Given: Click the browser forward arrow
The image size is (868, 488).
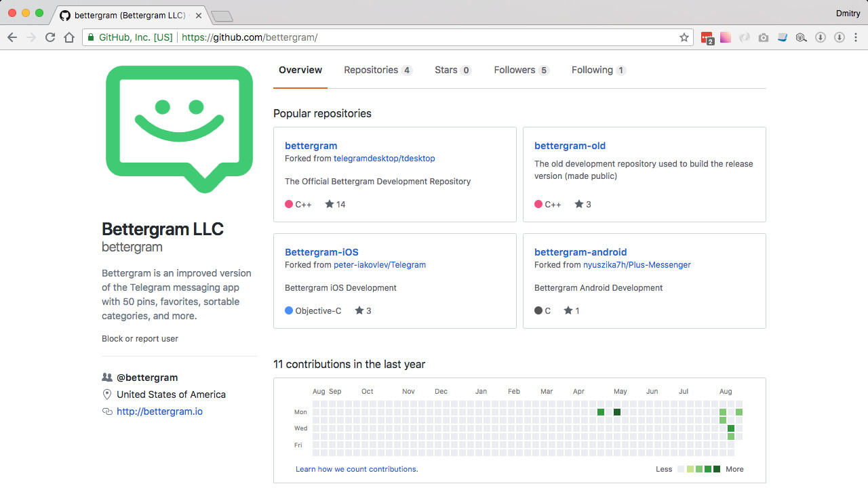Looking at the screenshot, I should point(31,37).
